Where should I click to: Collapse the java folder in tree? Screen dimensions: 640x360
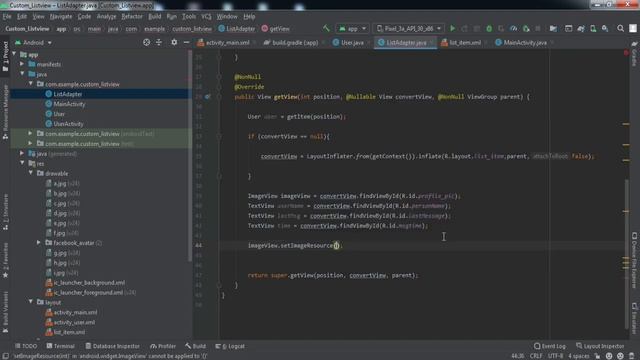22,74
